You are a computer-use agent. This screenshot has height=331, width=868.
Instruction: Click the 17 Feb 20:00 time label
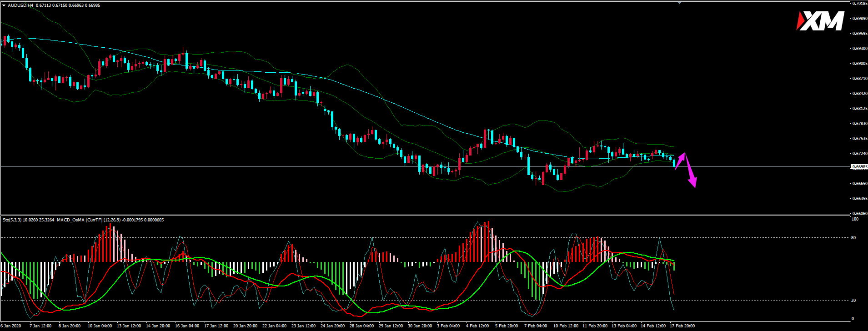pyautogui.click(x=682, y=326)
